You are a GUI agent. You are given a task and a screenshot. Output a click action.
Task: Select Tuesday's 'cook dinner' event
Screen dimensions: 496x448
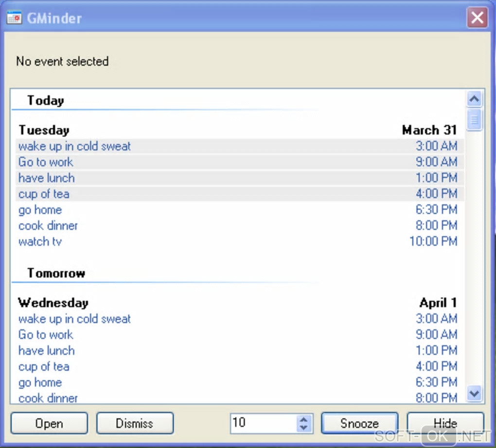click(x=240, y=225)
